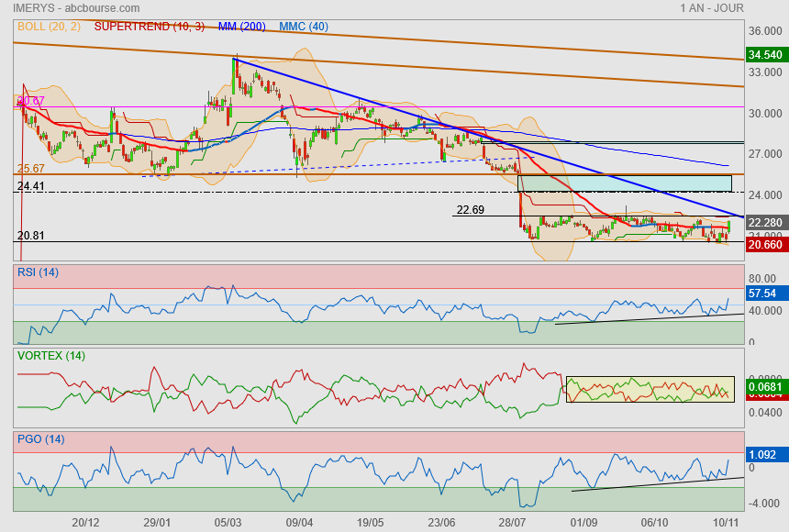Click the MMC (40) legend label

(304, 27)
